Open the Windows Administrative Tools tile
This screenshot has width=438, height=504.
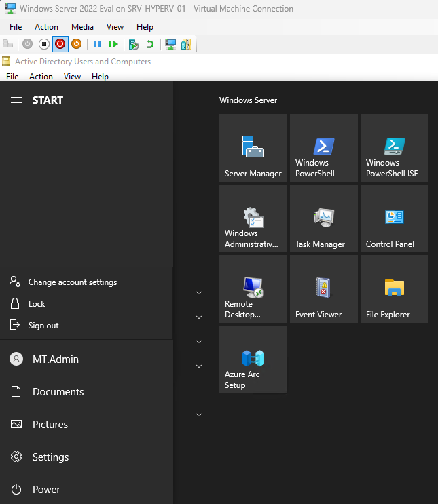coord(253,218)
